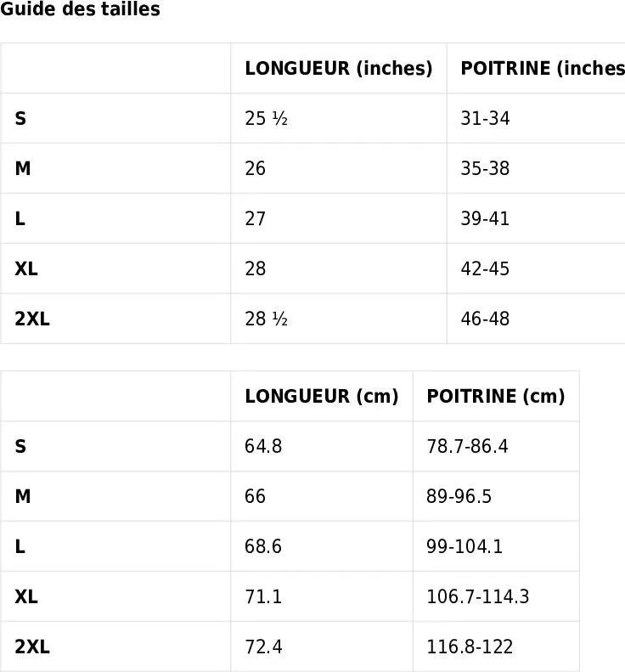Click the L label in inches table
The image size is (625, 672).
point(20,218)
